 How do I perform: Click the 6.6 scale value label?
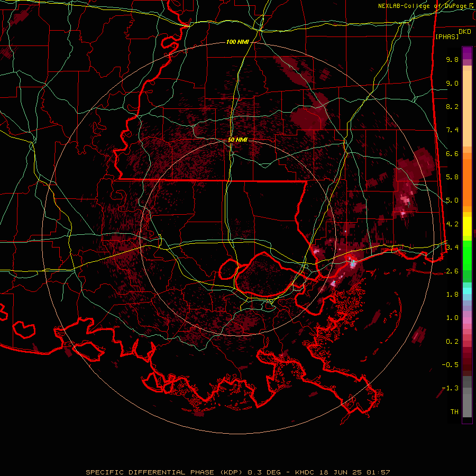(x=452, y=153)
